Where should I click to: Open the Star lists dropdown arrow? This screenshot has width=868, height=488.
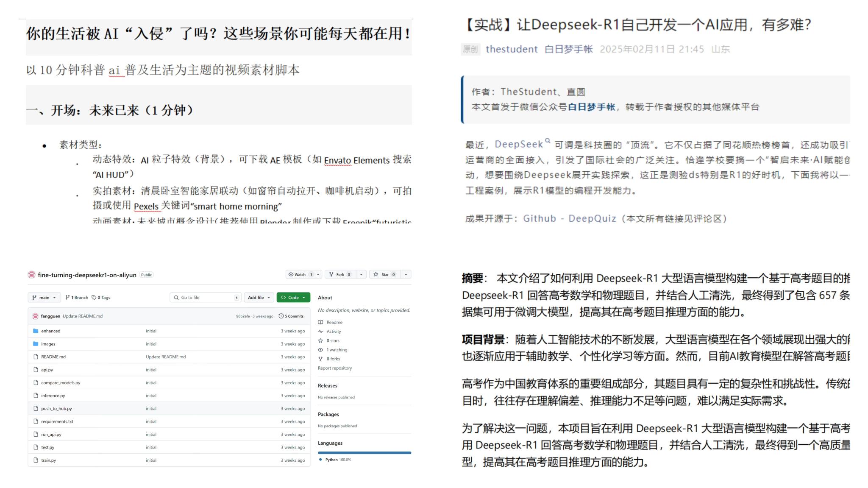(406, 274)
